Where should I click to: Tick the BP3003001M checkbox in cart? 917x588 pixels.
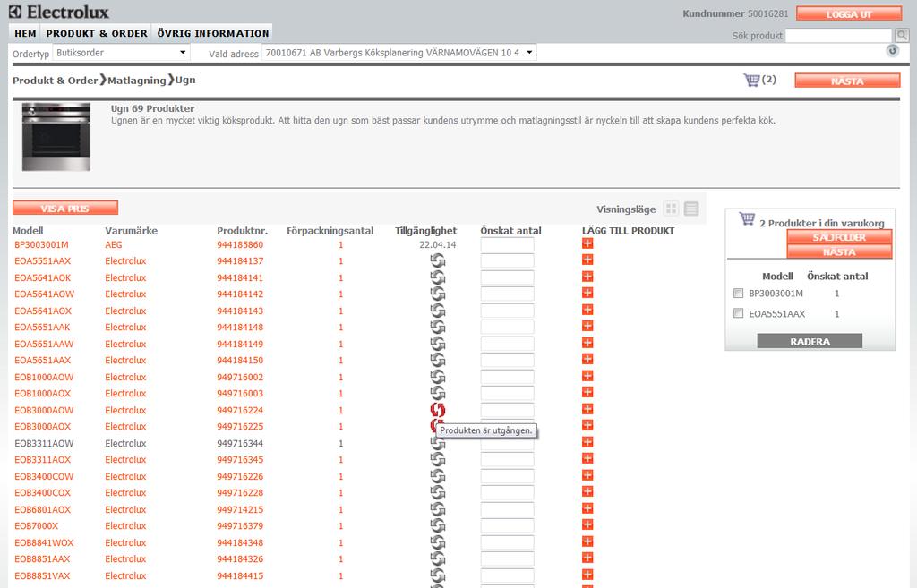pos(738,293)
